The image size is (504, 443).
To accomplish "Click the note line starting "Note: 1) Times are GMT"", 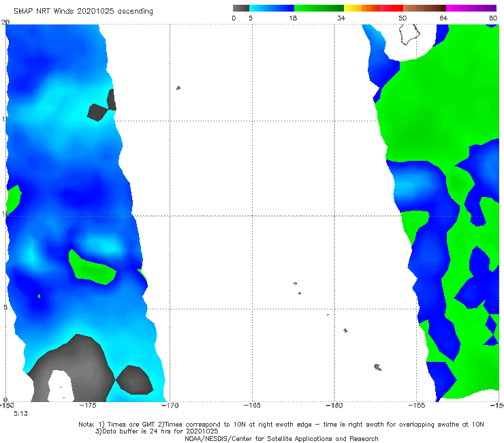I will (281, 425).
